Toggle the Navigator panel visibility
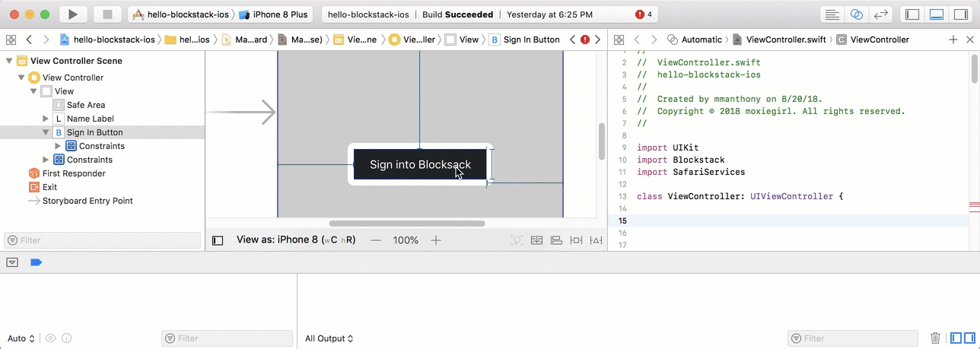 (x=912, y=14)
